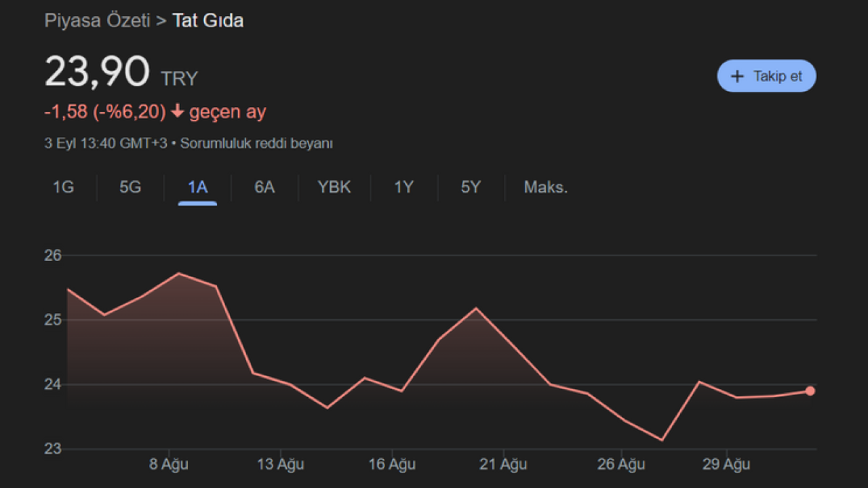Click the 23,90 price value
The width and height of the screenshot is (868, 488).
click(x=97, y=72)
